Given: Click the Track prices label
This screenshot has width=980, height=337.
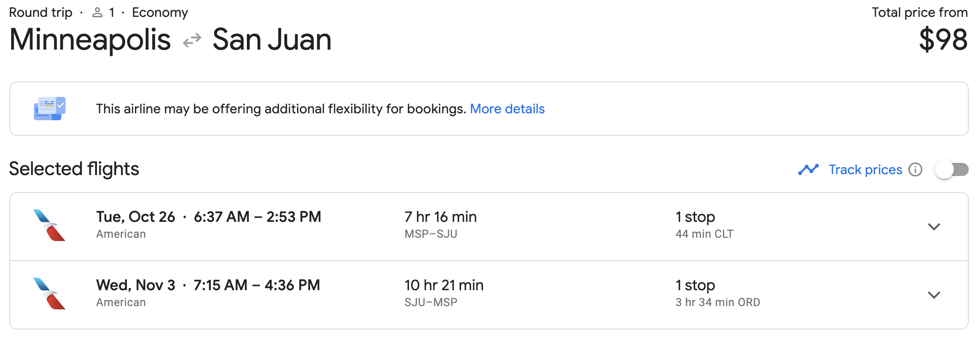Looking at the screenshot, I should (865, 169).
